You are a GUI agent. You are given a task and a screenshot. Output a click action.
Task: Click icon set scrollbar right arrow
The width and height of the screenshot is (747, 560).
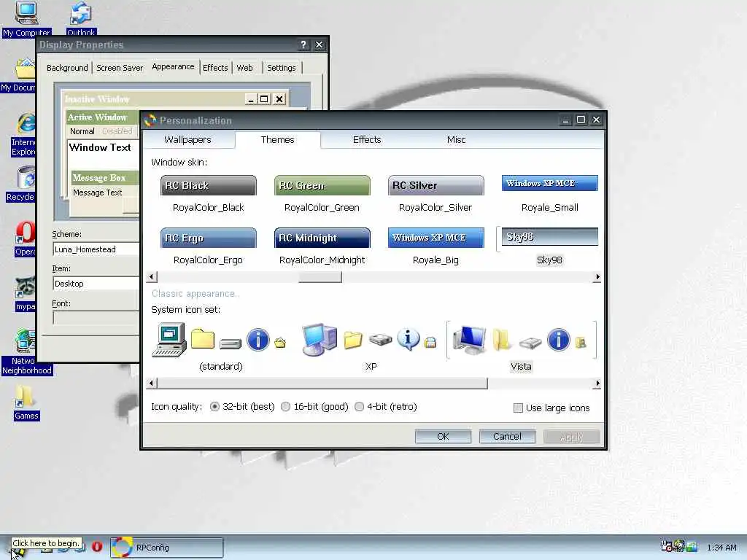[597, 384]
